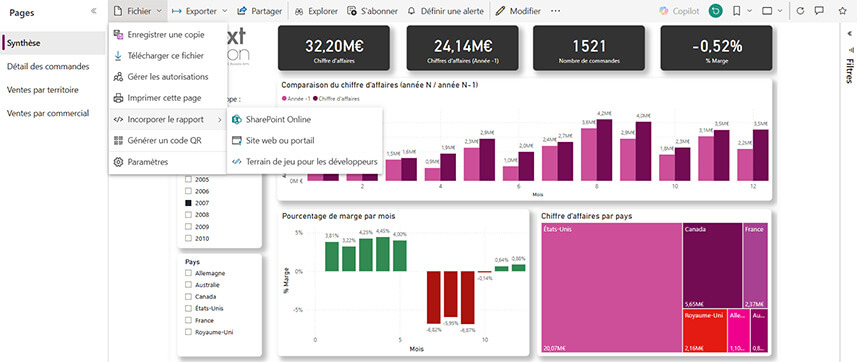This screenshot has height=362, width=857.
Task: Tick the Canada country checkbox
Action: click(x=189, y=296)
